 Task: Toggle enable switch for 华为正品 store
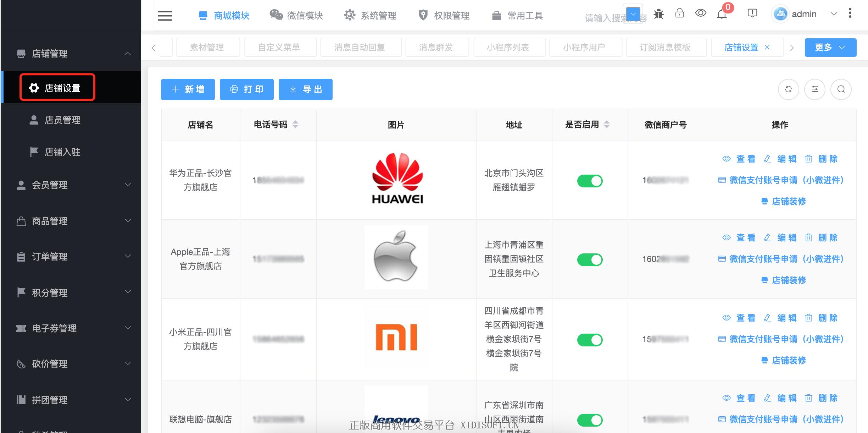590,181
